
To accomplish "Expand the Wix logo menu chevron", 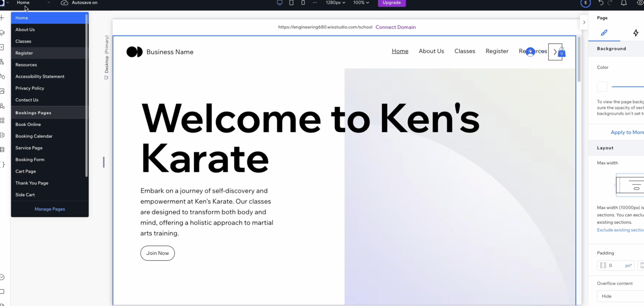I will click(x=8, y=3).
